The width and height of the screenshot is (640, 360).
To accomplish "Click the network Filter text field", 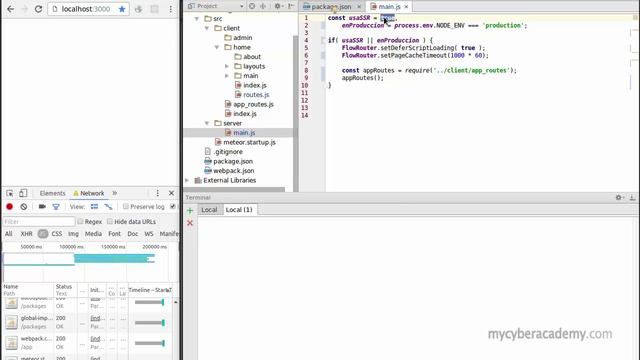I will point(39,222).
